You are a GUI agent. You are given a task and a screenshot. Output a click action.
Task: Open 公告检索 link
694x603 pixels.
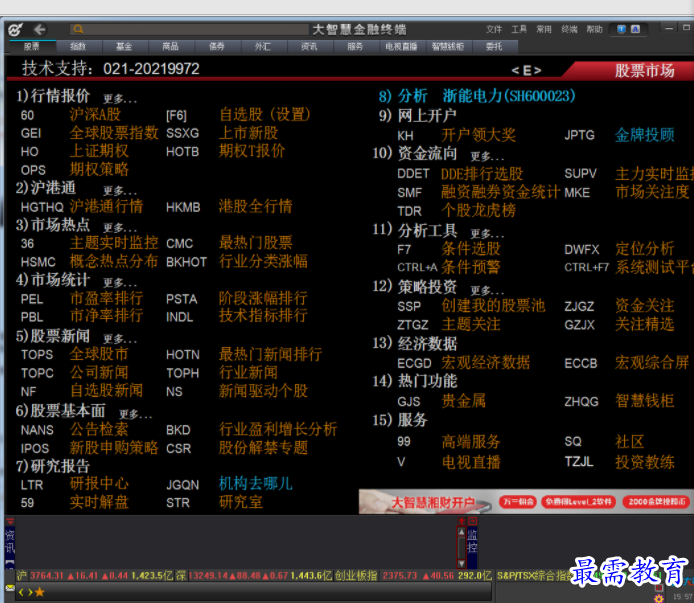tap(99, 429)
